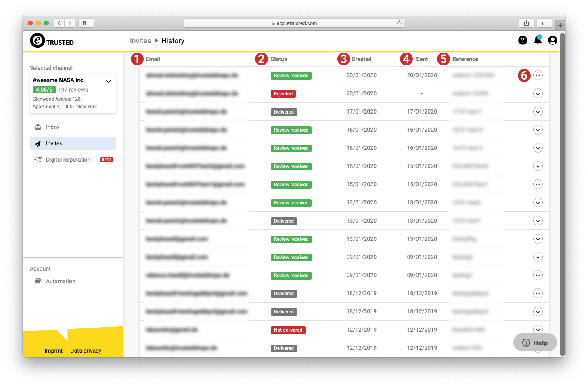Click the BETA badge beside Digital Reputation

(x=107, y=160)
